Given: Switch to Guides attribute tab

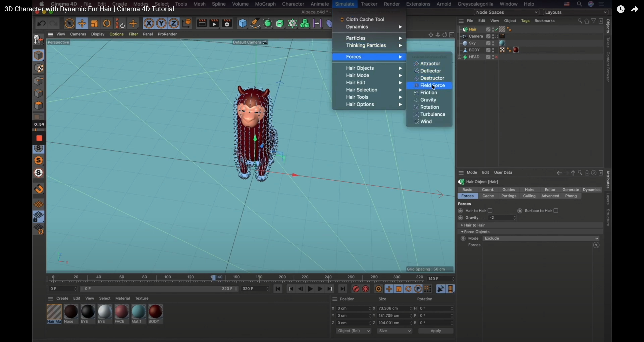Looking at the screenshot, I should (509, 190).
